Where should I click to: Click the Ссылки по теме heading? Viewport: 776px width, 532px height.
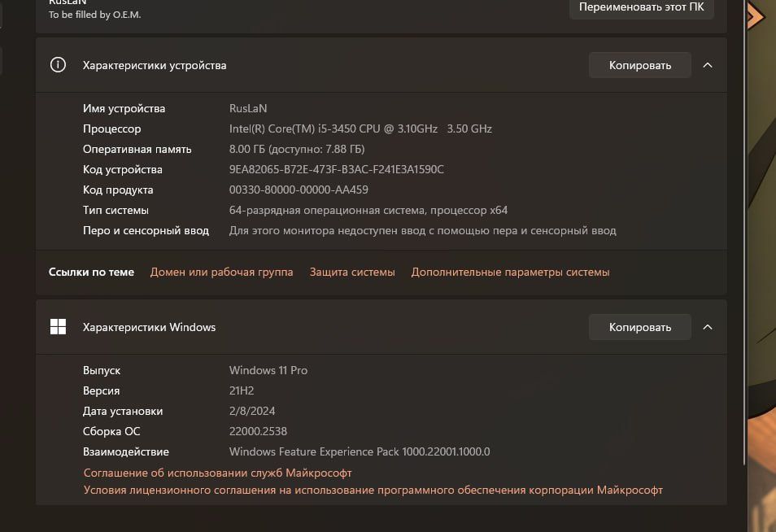[91, 273]
